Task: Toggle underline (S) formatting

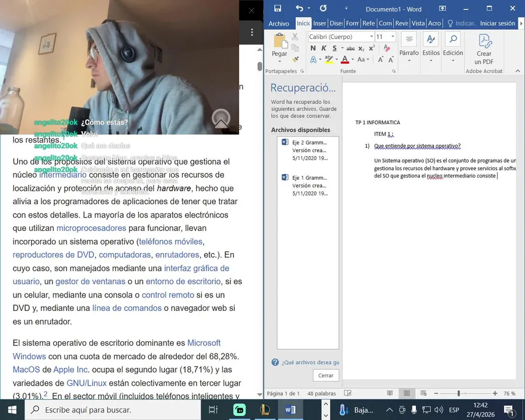Action: pyautogui.click(x=334, y=48)
